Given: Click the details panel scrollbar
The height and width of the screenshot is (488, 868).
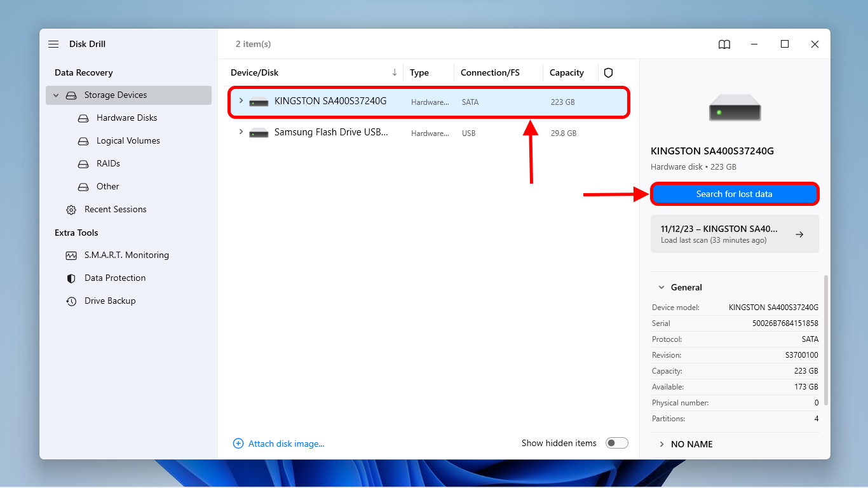Looking at the screenshot, I should [x=826, y=340].
